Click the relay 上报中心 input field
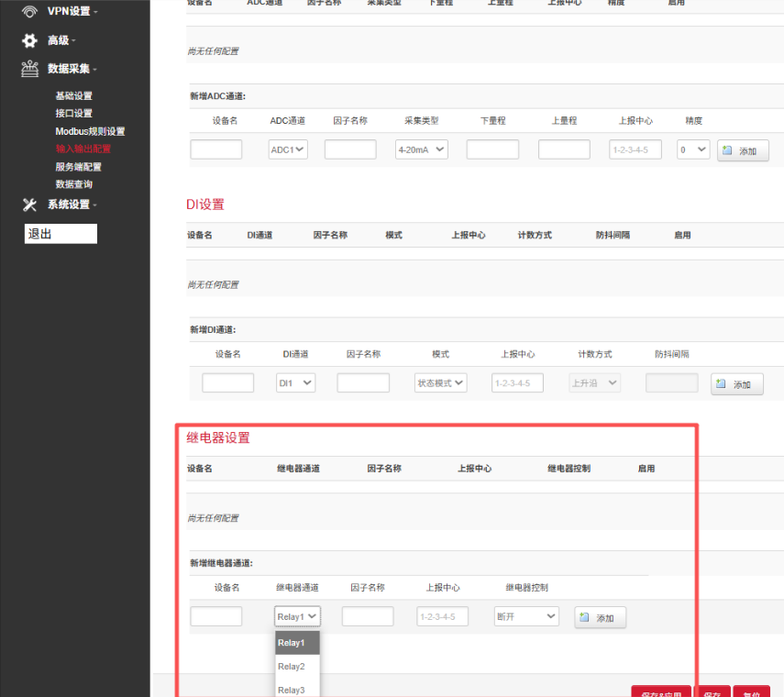 point(443,616)
